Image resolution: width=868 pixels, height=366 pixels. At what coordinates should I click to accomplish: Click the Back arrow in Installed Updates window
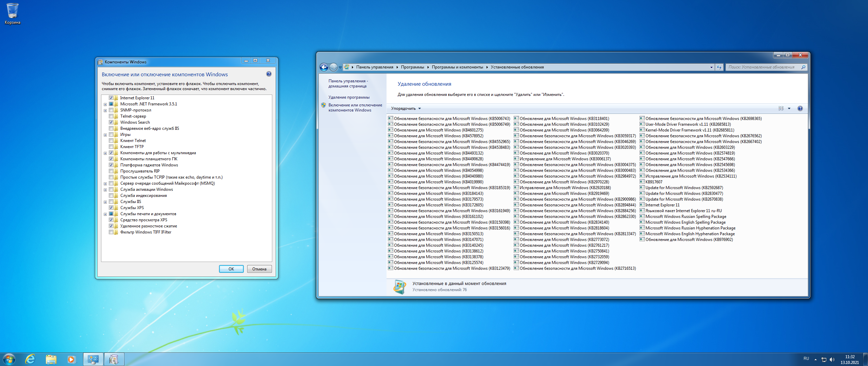click(324, 67)
